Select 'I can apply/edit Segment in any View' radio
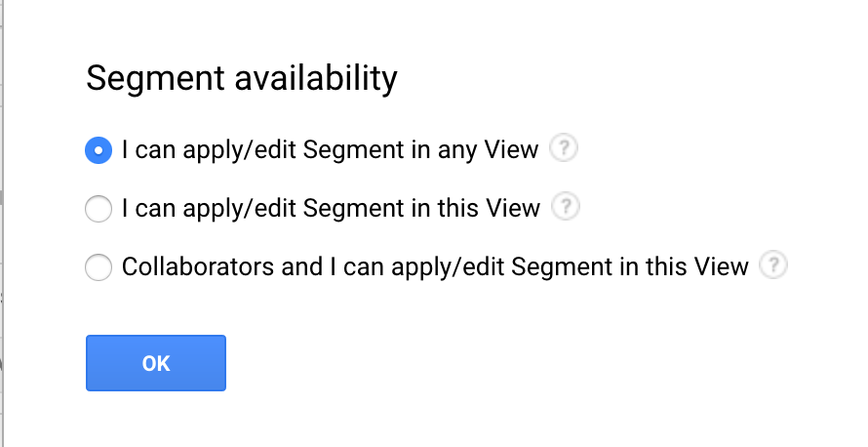 click(x=99, y=150)
